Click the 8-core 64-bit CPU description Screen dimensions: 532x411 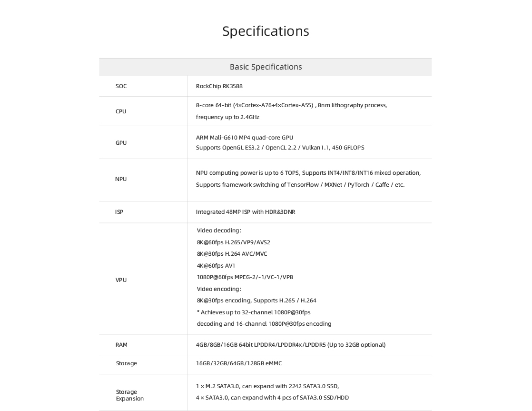(x=291, y=111)
